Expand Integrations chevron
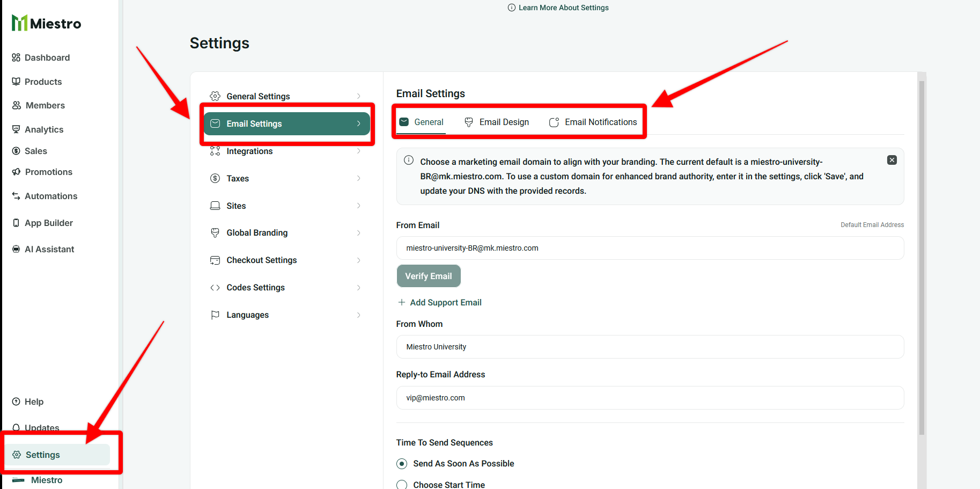Image resolution: width=980 pixels, height=489 pixels. [359, 151]
